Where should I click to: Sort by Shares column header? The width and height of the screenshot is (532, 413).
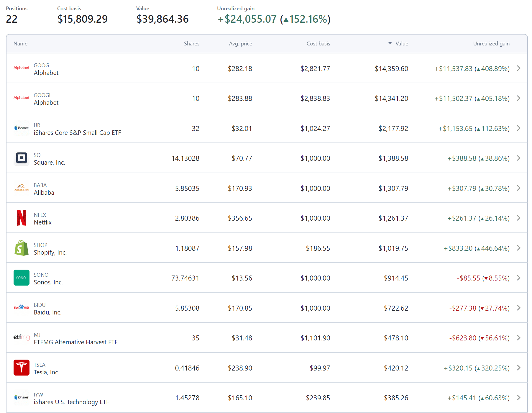click(x=192, y=44)
